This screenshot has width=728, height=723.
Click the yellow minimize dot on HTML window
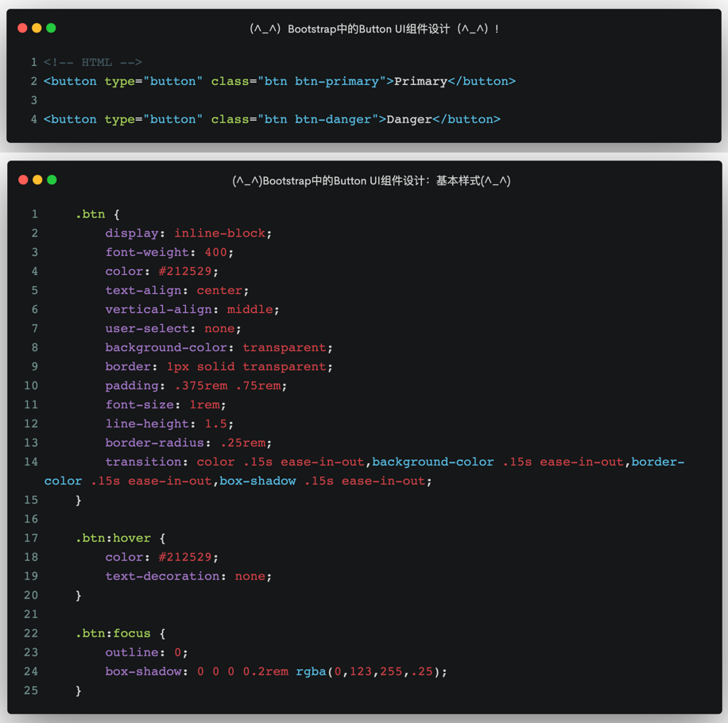[37, 29]
